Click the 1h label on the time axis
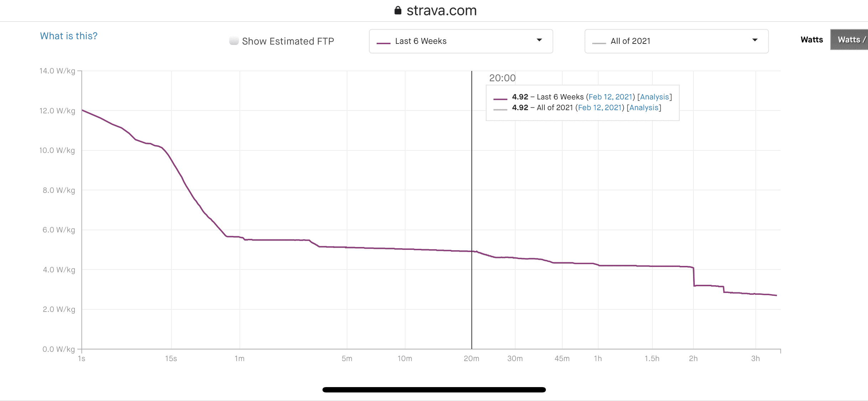This screenshot has height=401, width=868. (598, 359)
